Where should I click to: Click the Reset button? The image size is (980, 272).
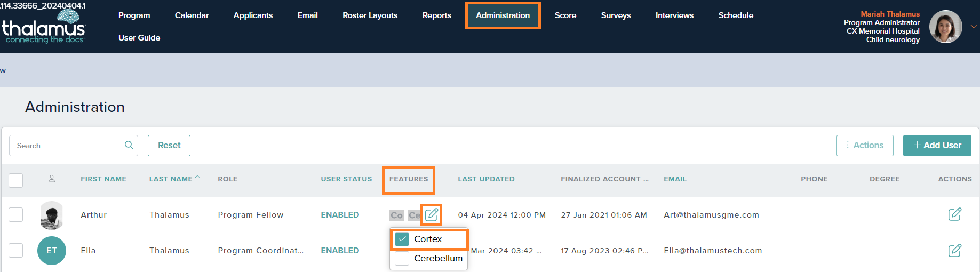pyautogui.click(x=169, y=145)
